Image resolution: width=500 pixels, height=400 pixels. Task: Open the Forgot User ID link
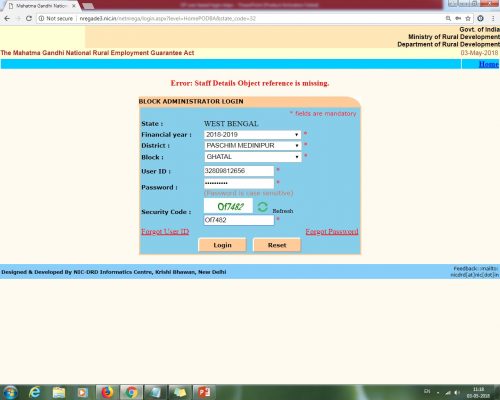coord(165,232)
